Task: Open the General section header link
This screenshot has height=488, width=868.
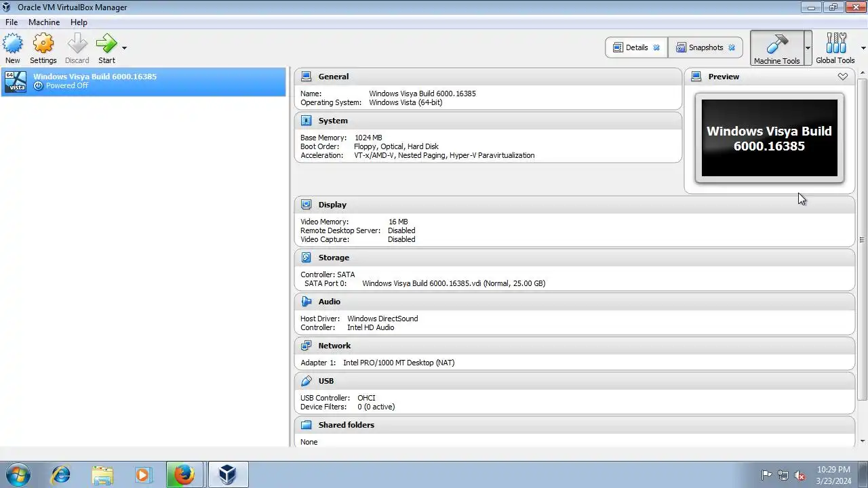Action: pyautogui.click(x=334, y=77)
